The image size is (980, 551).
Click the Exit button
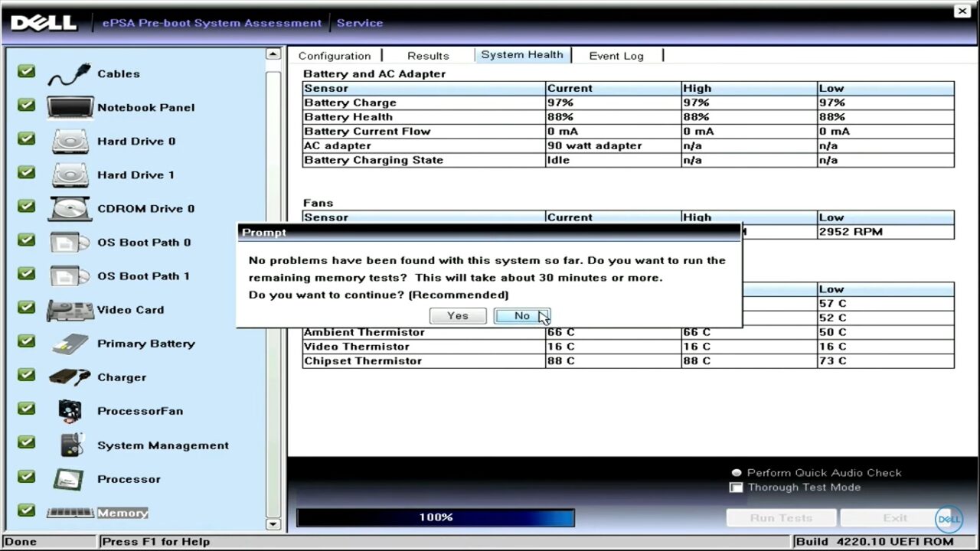click(895, 518)
